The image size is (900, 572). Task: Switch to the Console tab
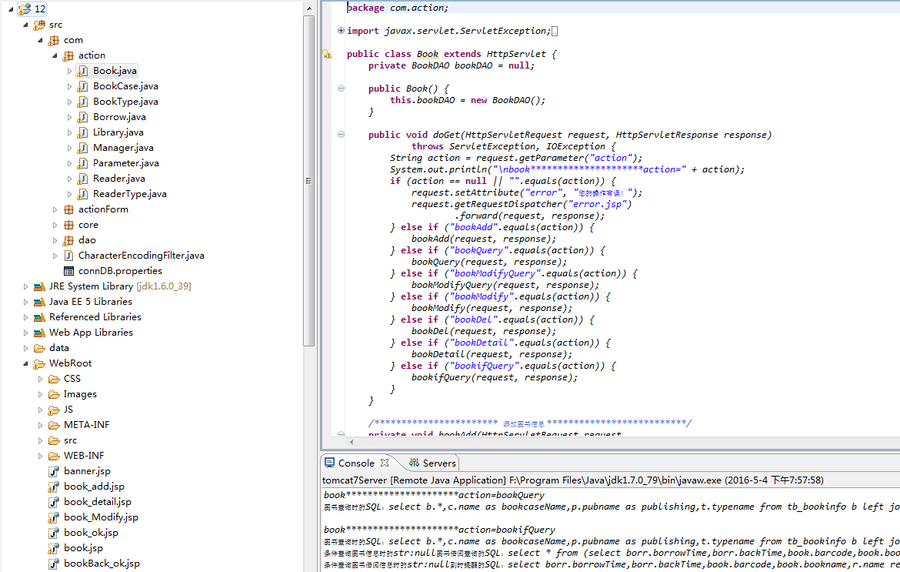point(356,464)
